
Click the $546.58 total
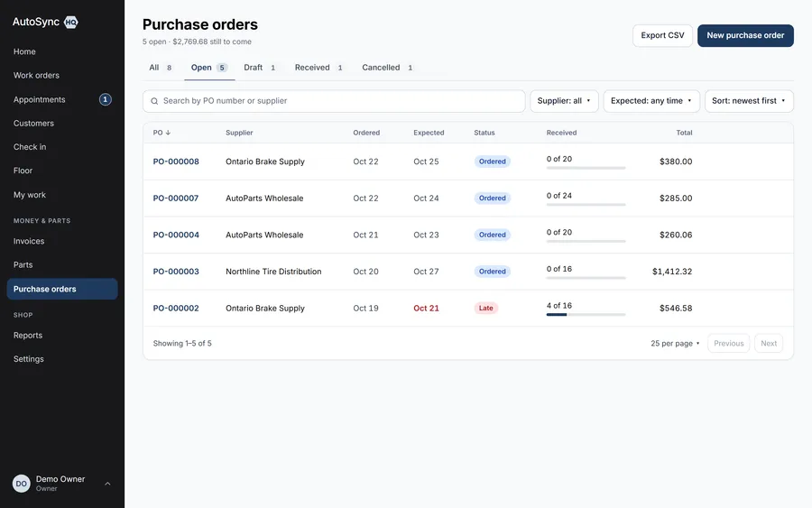click(x=676, y=308)
